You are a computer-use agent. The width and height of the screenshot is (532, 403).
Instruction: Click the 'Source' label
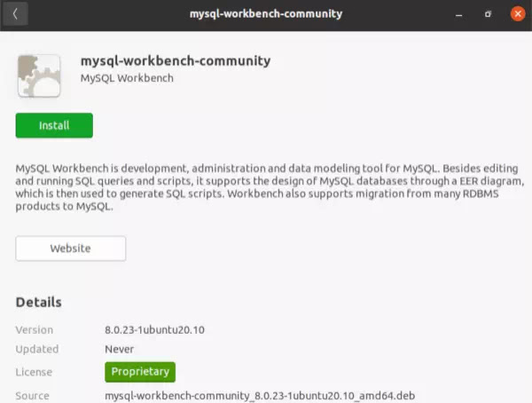(32, 396)
